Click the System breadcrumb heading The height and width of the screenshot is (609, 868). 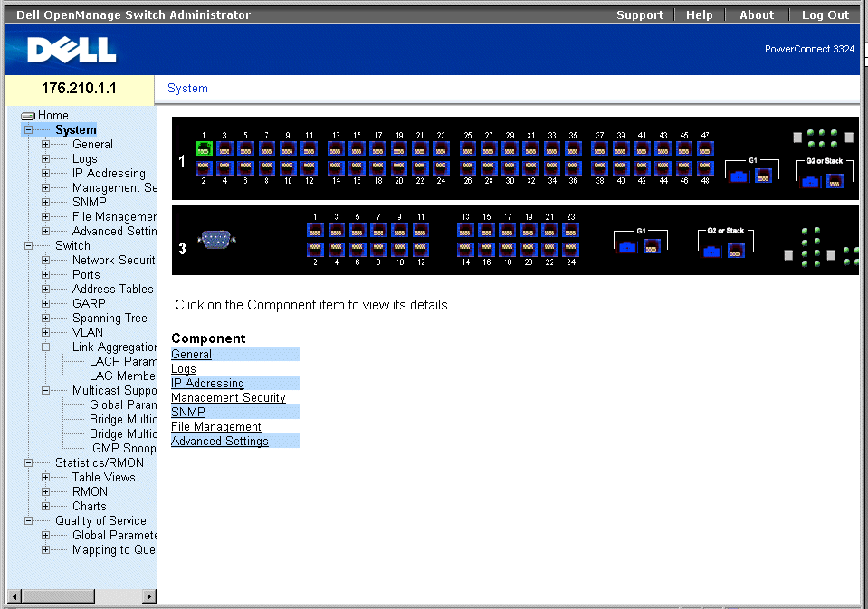[187, 89]
